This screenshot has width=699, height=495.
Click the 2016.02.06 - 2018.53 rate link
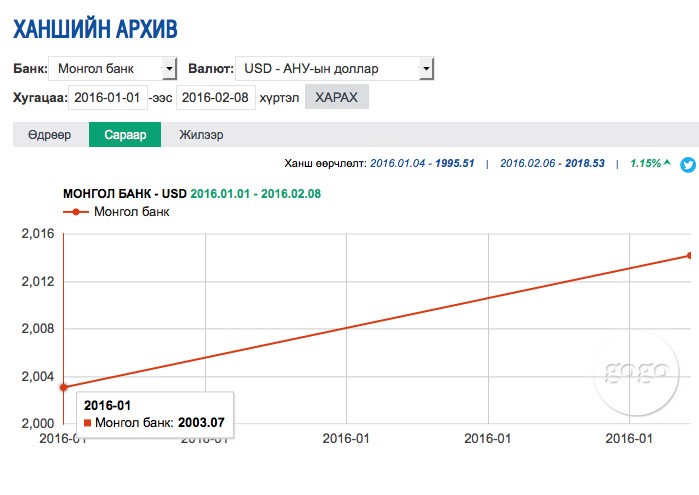552,163
